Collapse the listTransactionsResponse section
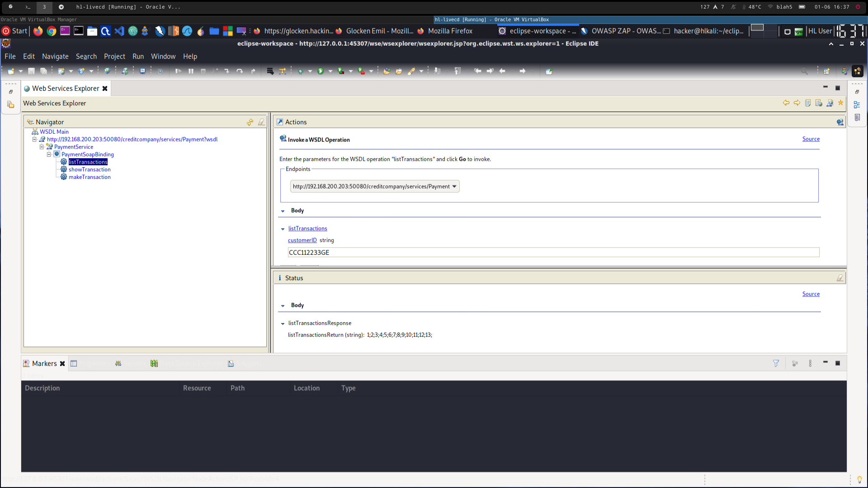The image size is (868, 488). click(283, 324)
